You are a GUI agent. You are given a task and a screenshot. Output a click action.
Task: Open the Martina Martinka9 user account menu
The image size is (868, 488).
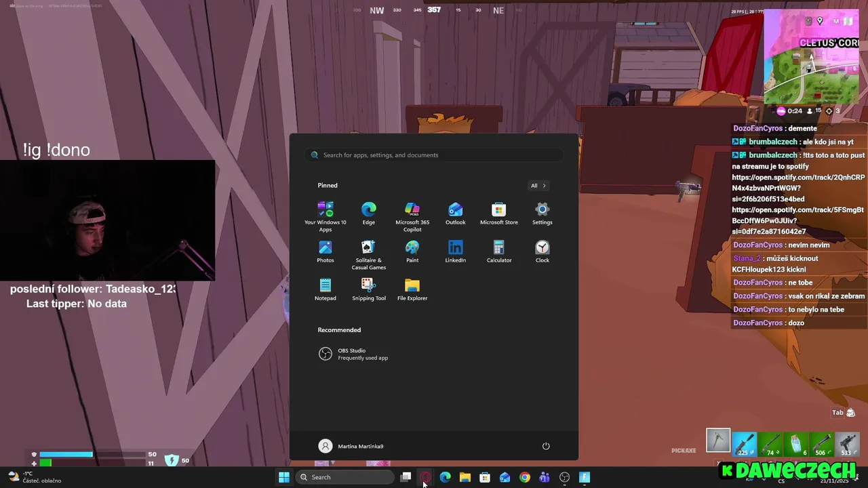[351, 446]
